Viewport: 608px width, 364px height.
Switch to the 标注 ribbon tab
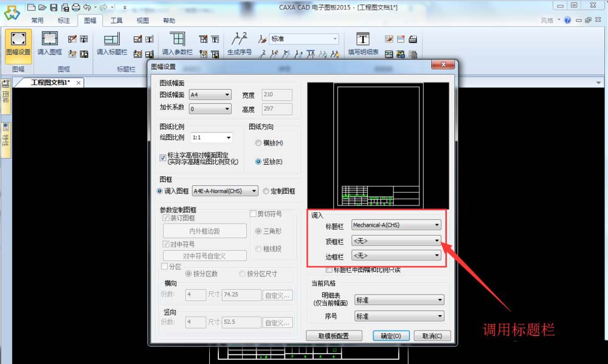64,21
